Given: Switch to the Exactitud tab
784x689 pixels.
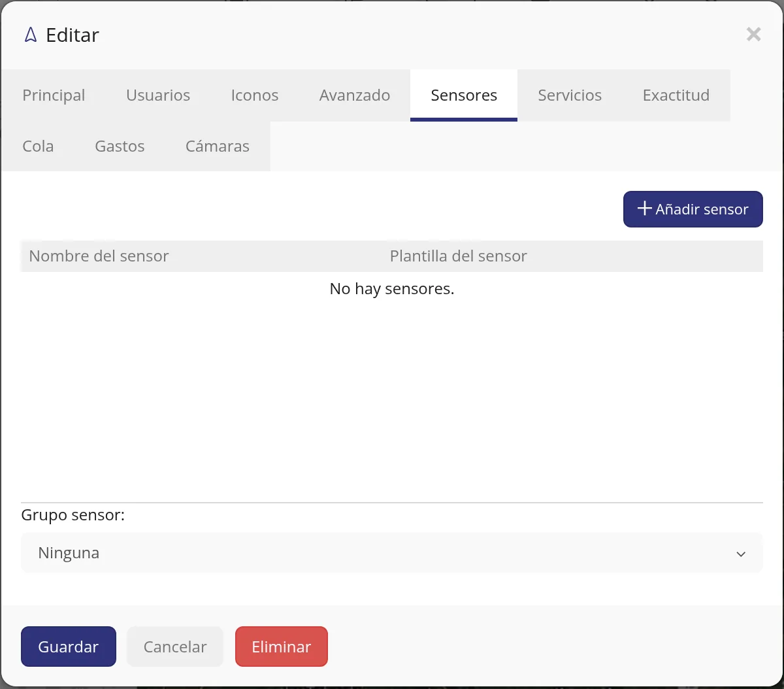Looking at the screenshot, I should click(x=676, y=95).
